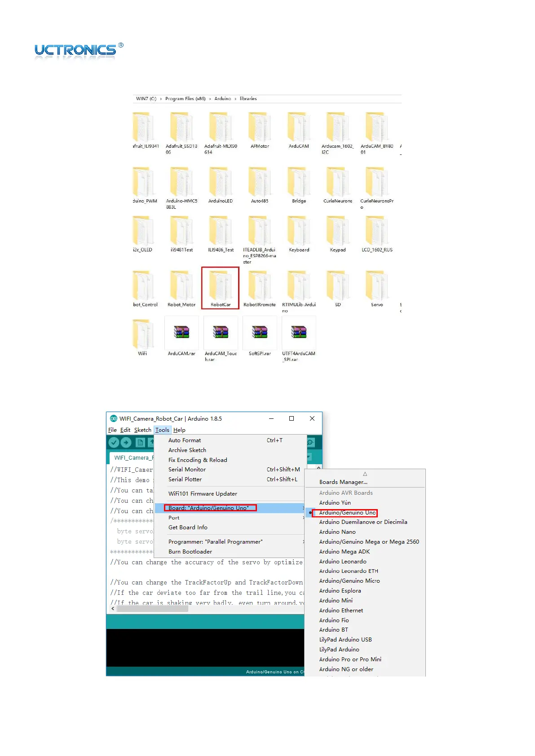The width and height of the screenshot is (535, 756).
Task: Open the Arducam_1602_I2C folder
Action: [338, 133]
